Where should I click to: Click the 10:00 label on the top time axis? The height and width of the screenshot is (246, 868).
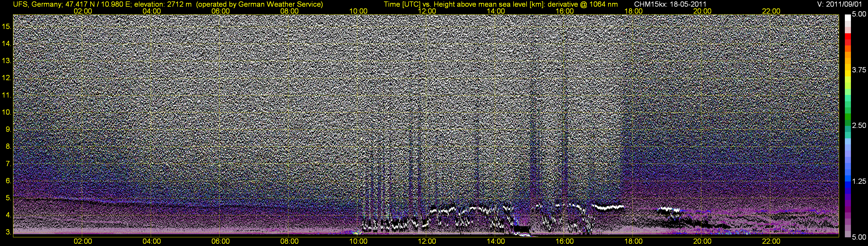pyautogui.click(x=358, y=11)
